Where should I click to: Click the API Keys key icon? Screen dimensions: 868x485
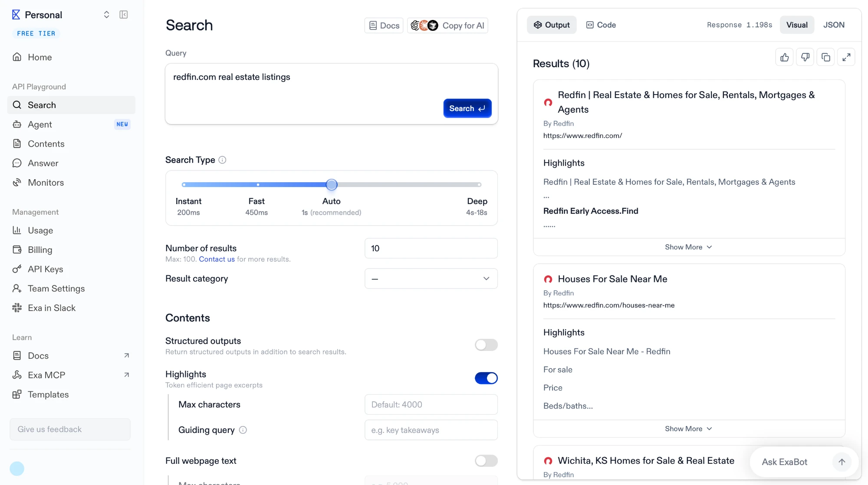pos(17,269)
